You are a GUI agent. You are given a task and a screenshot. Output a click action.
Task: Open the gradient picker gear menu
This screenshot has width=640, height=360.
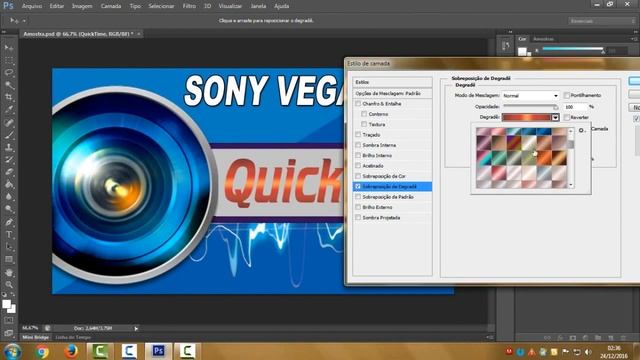pos(582,131)
